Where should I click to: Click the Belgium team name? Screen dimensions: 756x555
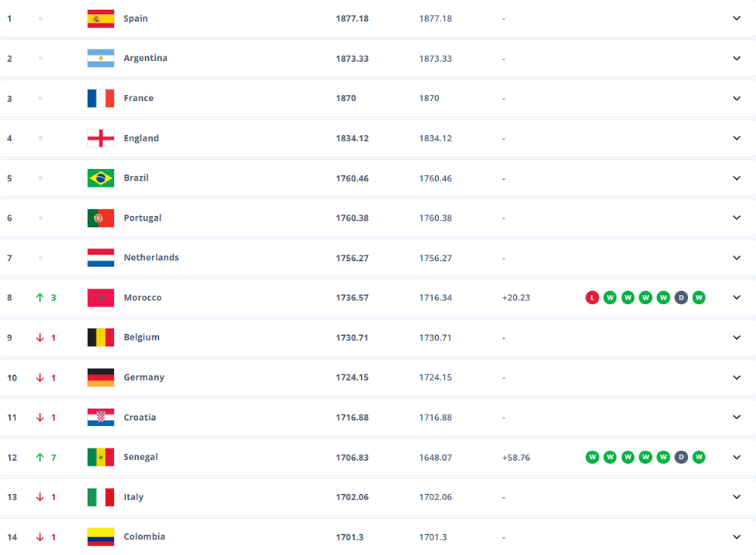[142, 338]
